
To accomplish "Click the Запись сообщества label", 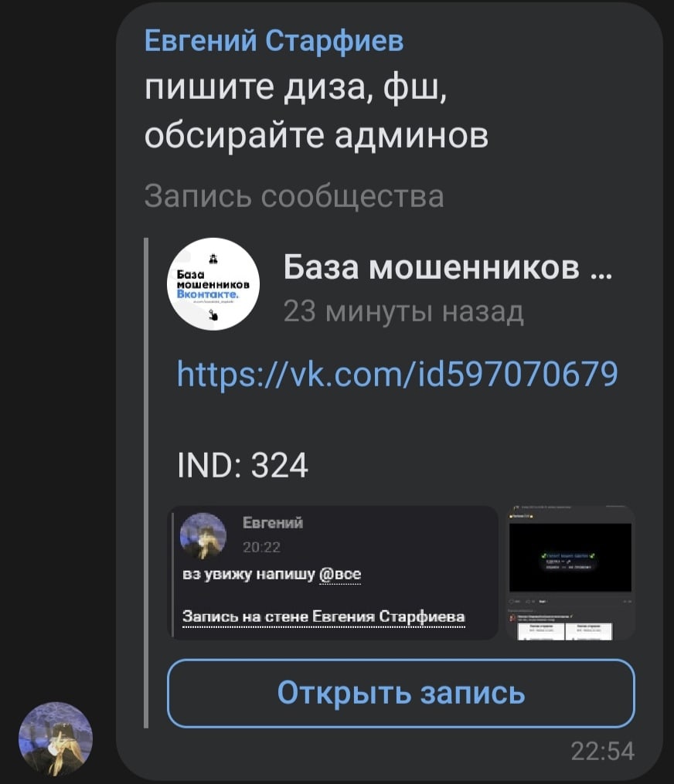I will 294,195.
